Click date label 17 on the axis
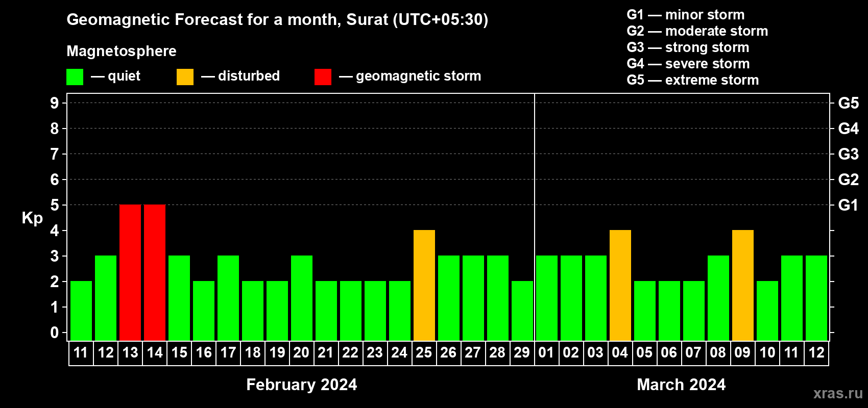 coord(228,353)
